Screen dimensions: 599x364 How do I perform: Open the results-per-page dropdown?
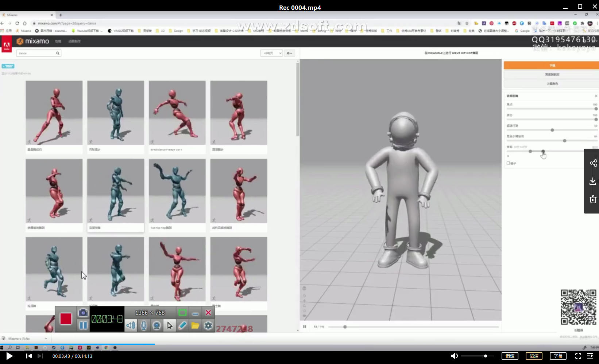click(x=271, y=53)
